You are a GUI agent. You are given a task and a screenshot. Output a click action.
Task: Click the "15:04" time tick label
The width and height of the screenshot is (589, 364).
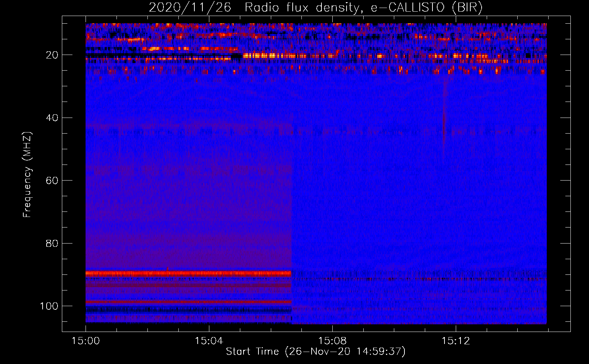209,341
